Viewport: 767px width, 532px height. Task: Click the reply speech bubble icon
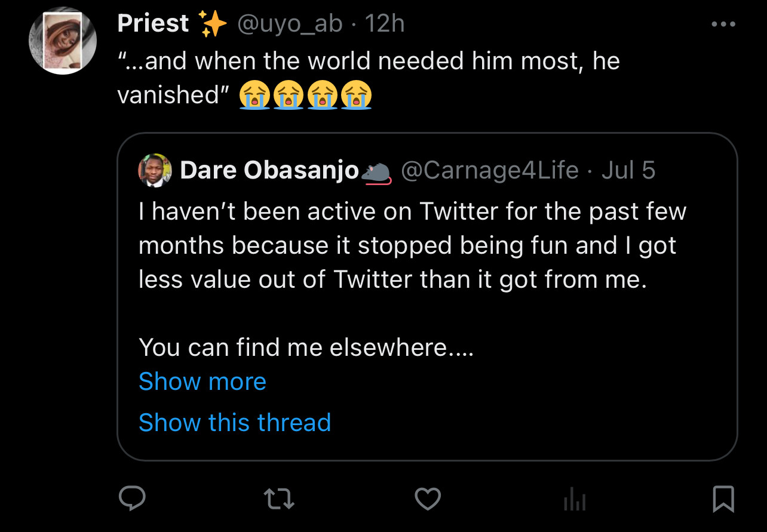(133, 499)
